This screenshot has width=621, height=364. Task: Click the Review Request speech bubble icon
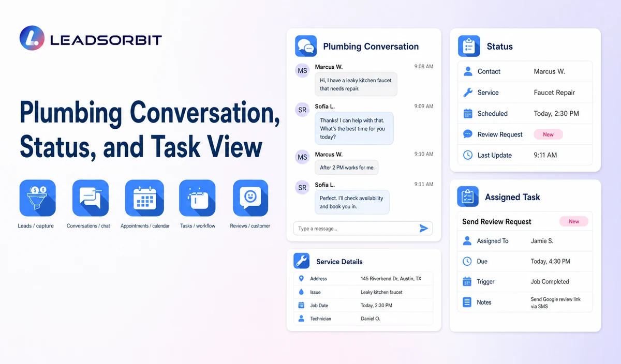pos(468,134)
